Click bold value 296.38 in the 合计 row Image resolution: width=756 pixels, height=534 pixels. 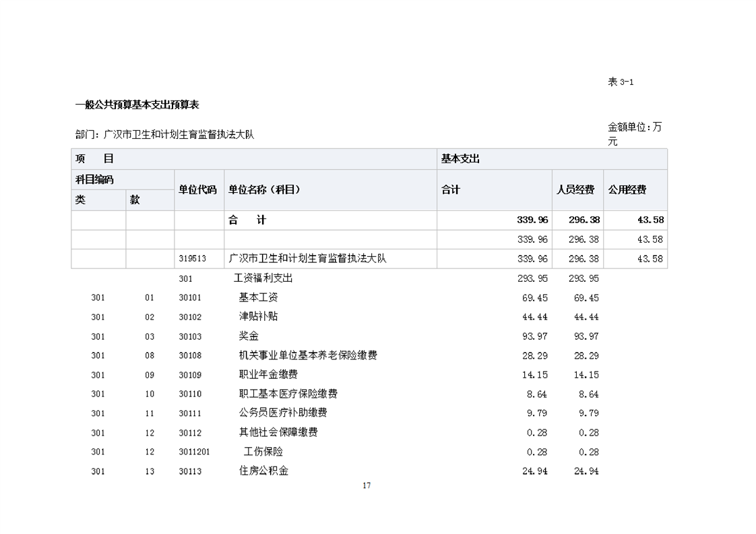click(x=584, y=220)
